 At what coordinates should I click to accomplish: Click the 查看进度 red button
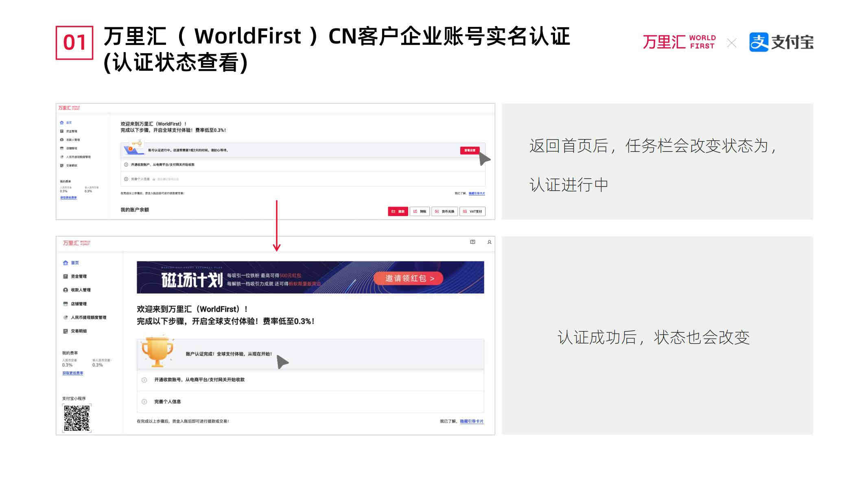470,150
